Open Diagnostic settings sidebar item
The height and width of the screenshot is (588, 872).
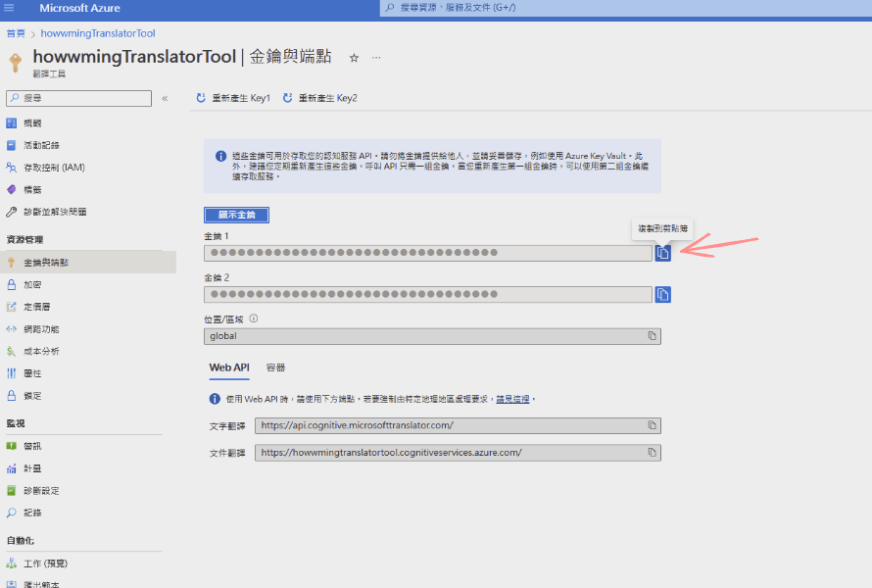pyautogui.click(x=41, y=491)
